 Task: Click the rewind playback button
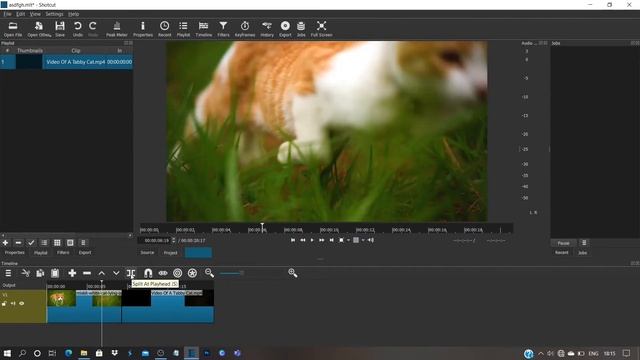pos(302,240)
